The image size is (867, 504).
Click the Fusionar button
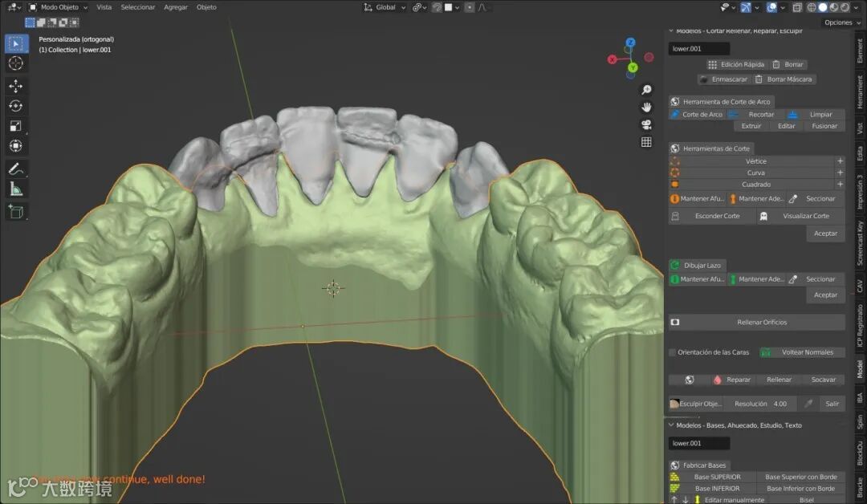coord(824,126)
